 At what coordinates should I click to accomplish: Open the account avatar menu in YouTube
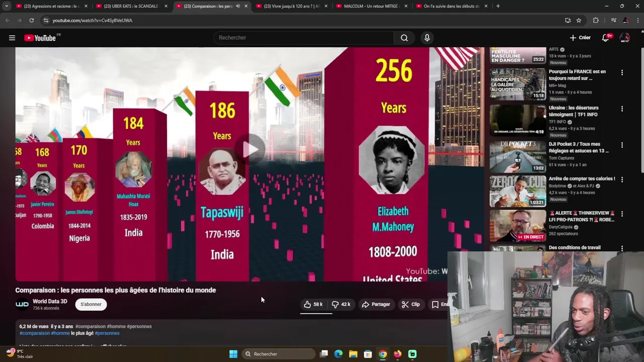625,38
